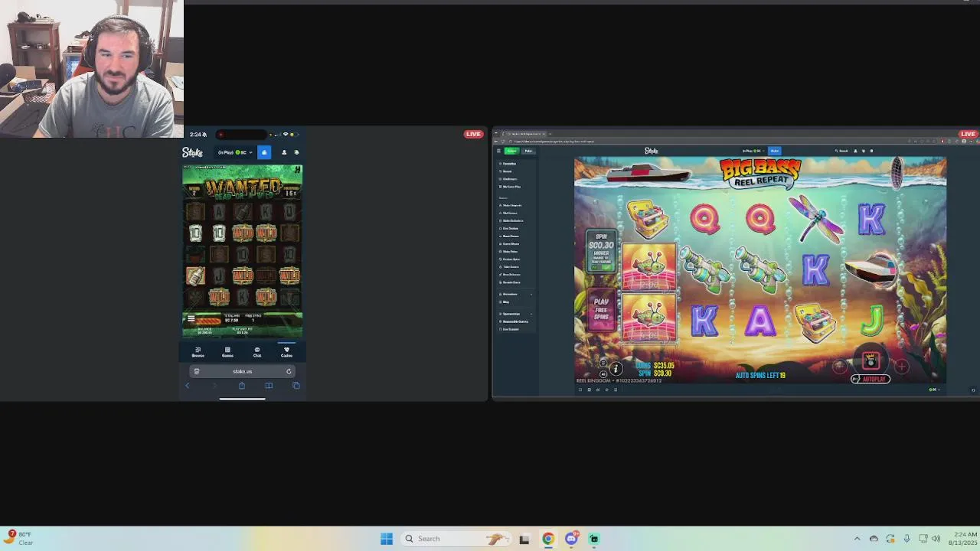Click the Stake logo in desktop header

(x=651, y=151)
